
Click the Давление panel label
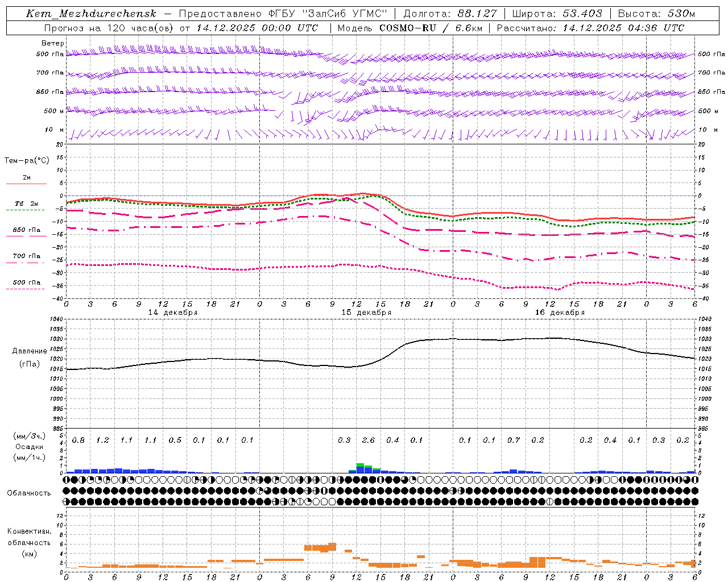coord(30,351)
